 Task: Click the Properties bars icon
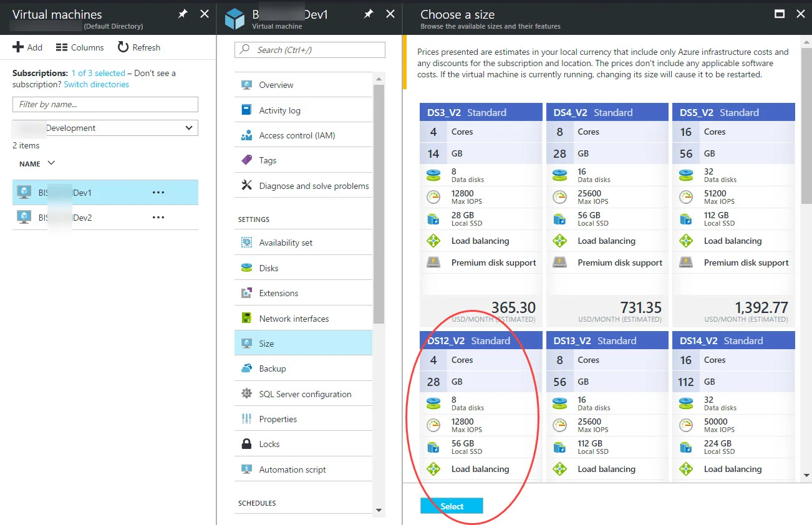tap(247, 419)
